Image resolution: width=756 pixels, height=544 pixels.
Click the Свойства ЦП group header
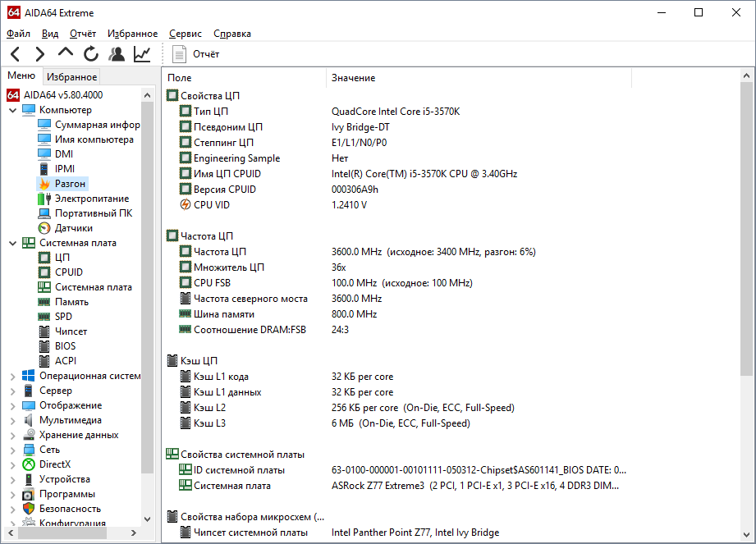[210, 96]
